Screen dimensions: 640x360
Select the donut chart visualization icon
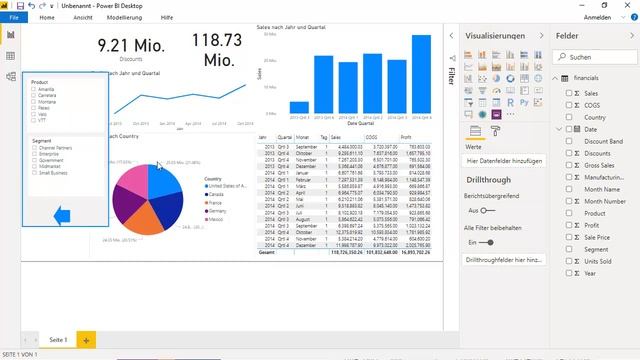510,78
